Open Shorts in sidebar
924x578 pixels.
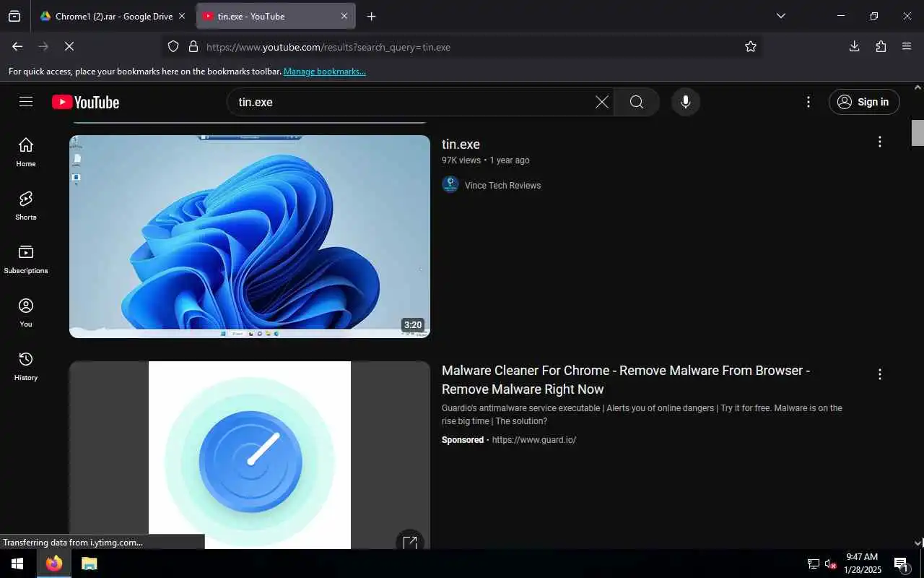26,205
